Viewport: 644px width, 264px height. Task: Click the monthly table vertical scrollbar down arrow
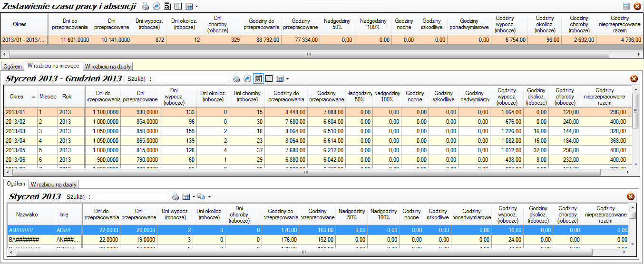(635, 165)
